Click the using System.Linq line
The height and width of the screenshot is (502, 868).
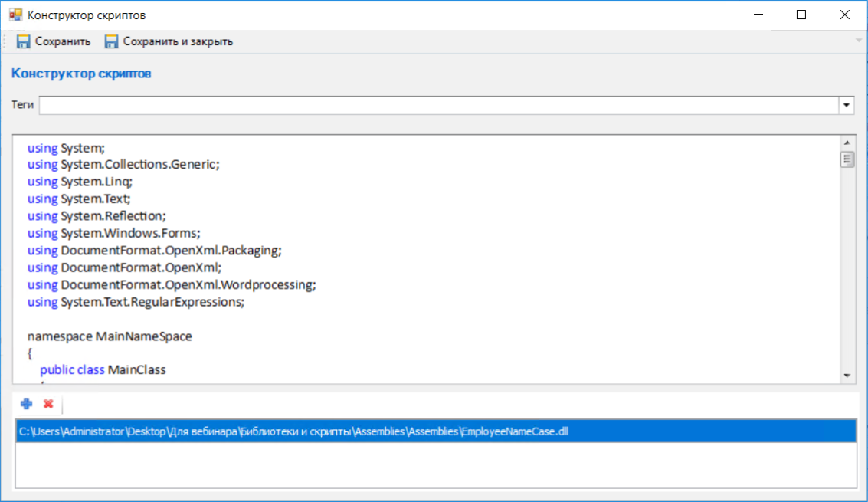pyautogui.click(x=80, y=182)
